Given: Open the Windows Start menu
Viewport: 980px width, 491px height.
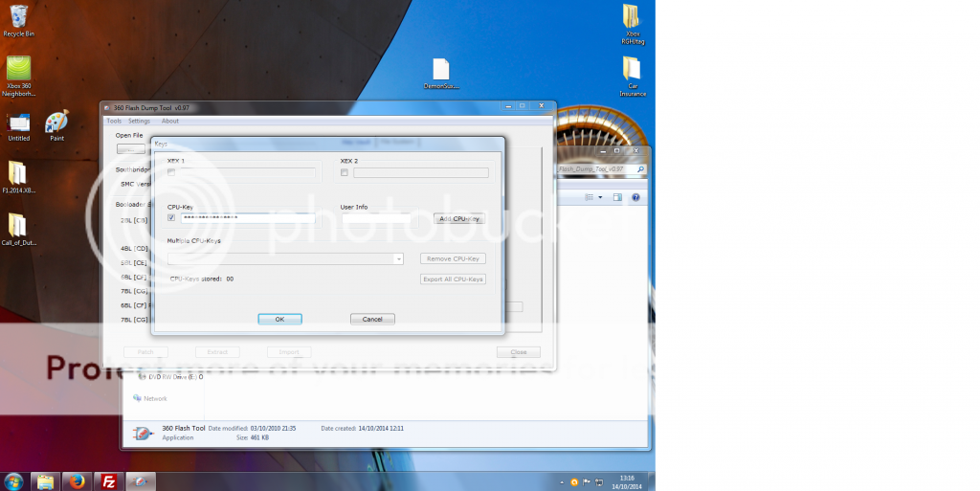Looking at the screenshot, I should pyautogui.click(x=13, y=481).
